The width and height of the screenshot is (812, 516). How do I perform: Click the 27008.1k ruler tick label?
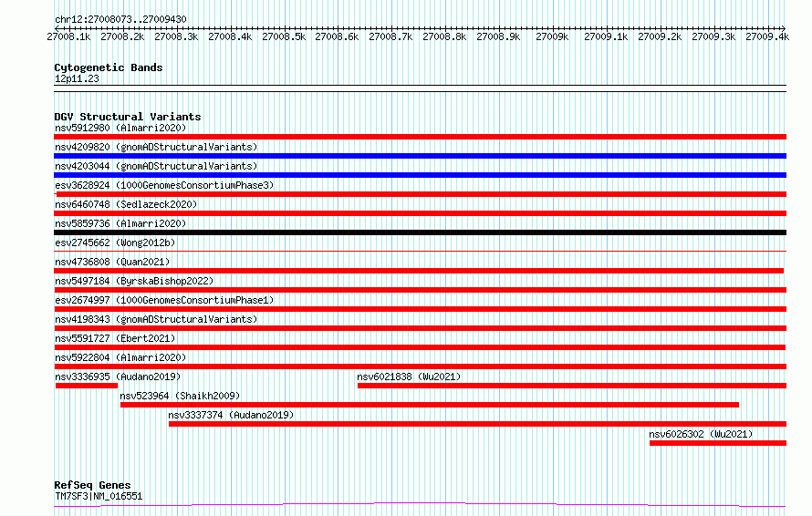click(x=68, y=36)
